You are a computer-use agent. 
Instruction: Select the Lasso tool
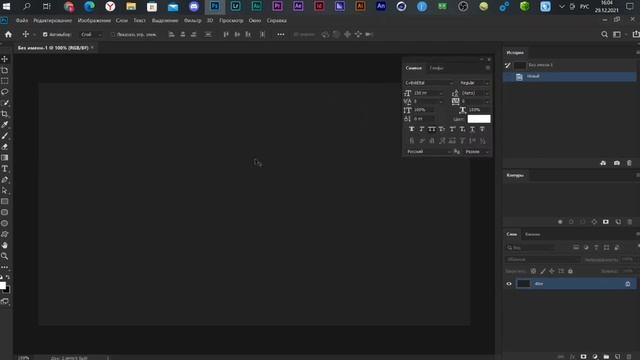[x=5, y=92]
